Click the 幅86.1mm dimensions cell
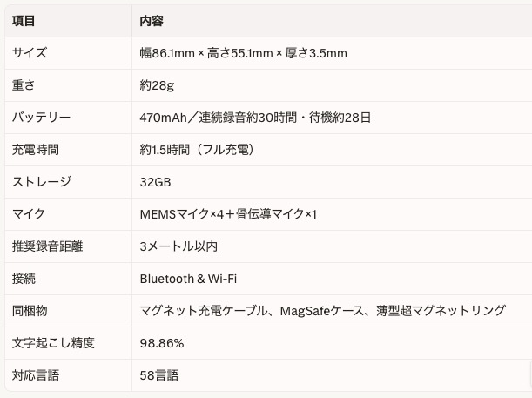Screen dimensions: 532x398 click(x=243, y=53)
